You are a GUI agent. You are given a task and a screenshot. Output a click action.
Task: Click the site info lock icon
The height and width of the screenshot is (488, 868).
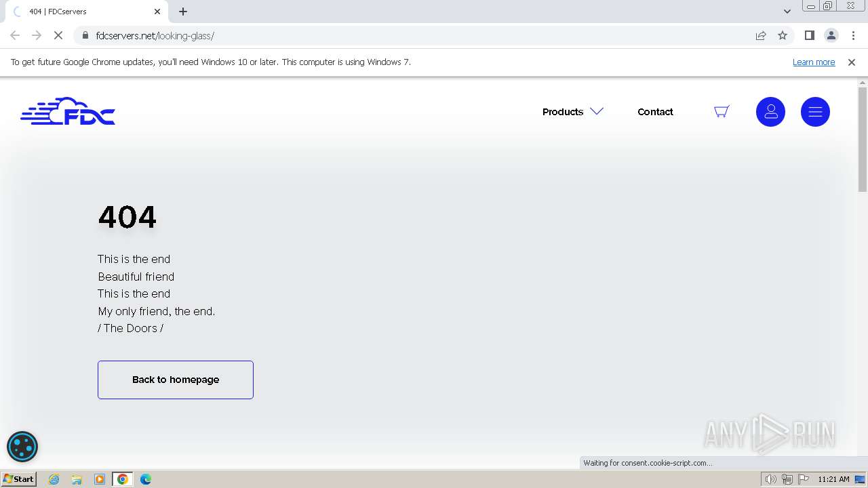tap(85, 35)
